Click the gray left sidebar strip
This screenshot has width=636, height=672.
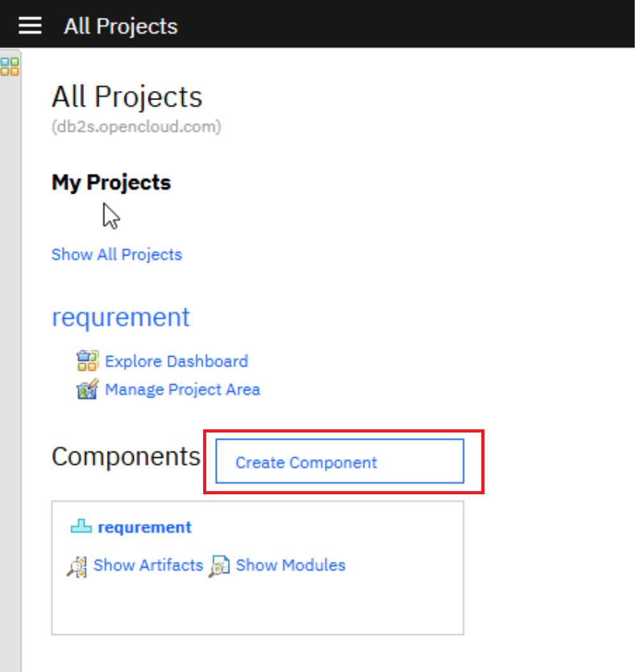[10, 382]
